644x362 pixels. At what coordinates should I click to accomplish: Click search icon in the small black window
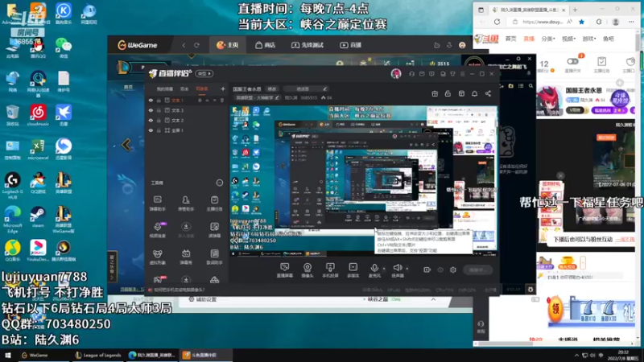click(x=530, y=86)
